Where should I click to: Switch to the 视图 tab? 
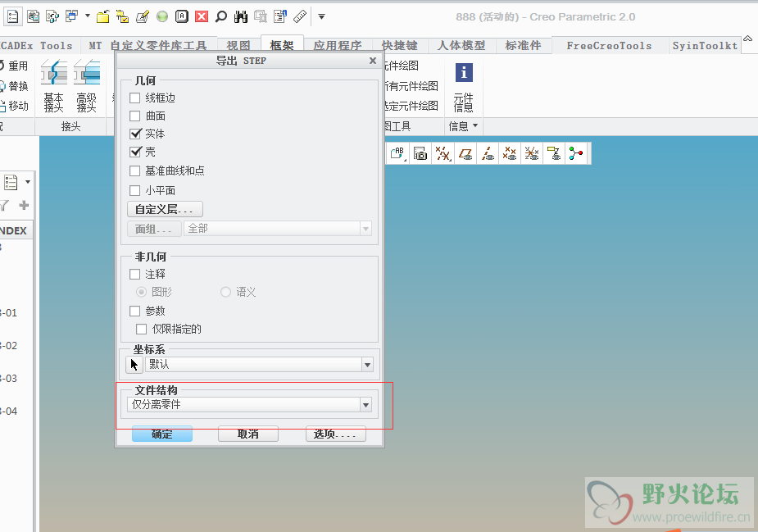pos(238,45)
